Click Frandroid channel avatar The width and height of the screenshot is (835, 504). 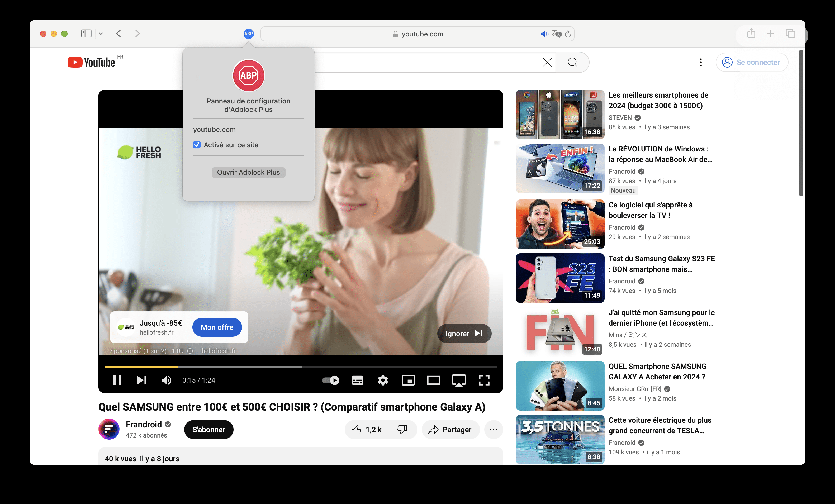tap(109, 429)
